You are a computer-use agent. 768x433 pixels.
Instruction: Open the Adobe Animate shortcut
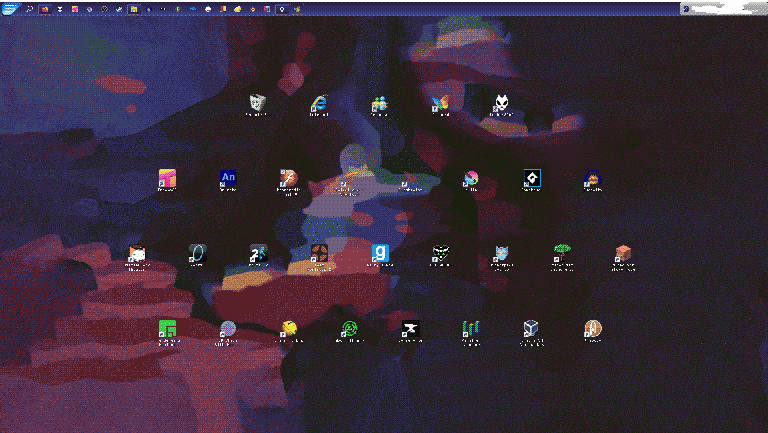pyautogui.click(x=227, y=179)
